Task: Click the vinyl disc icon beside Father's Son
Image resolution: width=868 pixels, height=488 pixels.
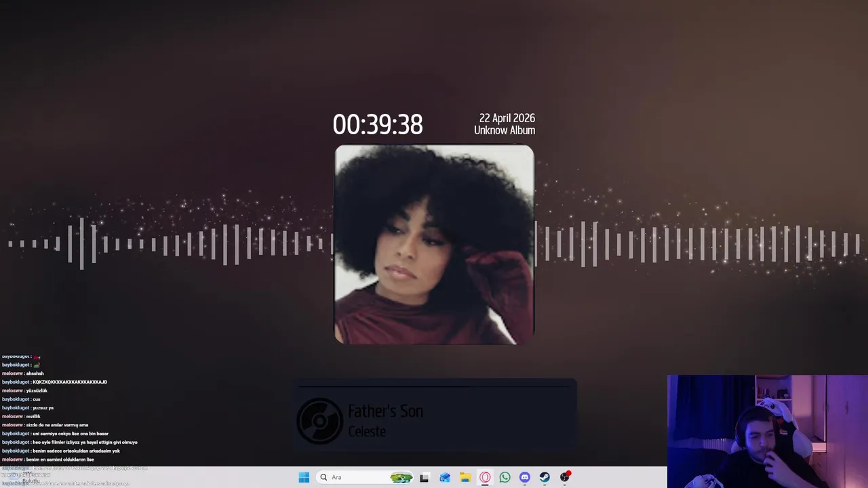Action: click(x=319, y=421)
